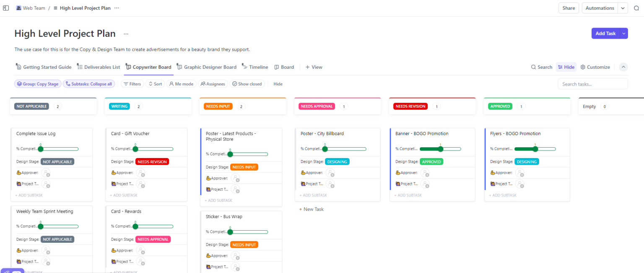The width and height of the screenshot is (644, 273).
Task: Click the Search tasks input field
Action: coord(592,83)
